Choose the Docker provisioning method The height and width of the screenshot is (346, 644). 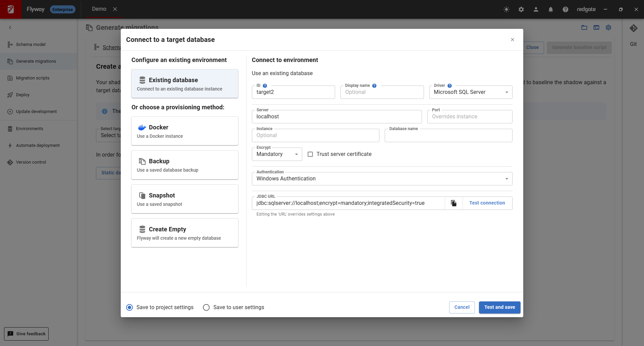click(x=184, y=131)
